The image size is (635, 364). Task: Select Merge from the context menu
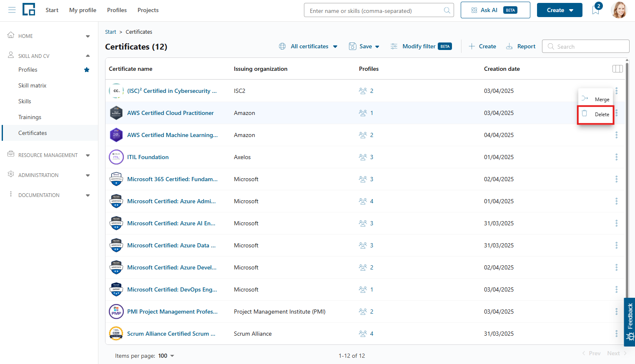tap(595, 99)
